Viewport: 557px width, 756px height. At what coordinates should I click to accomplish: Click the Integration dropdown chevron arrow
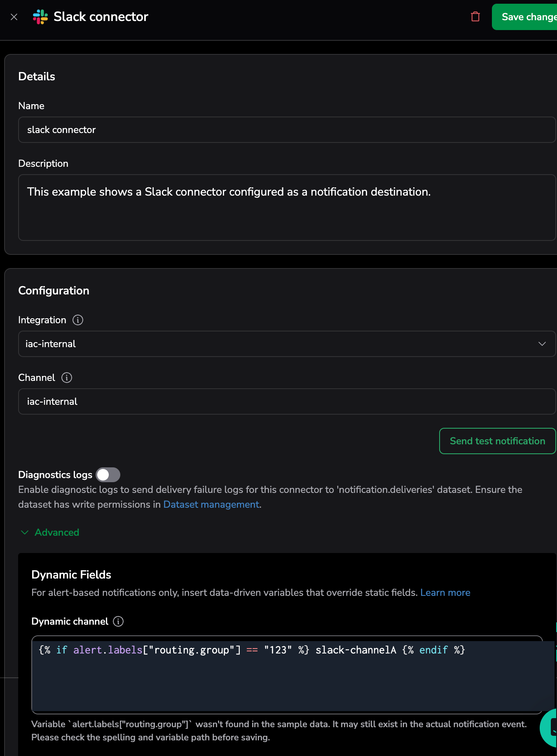click(x=542, y=344)
